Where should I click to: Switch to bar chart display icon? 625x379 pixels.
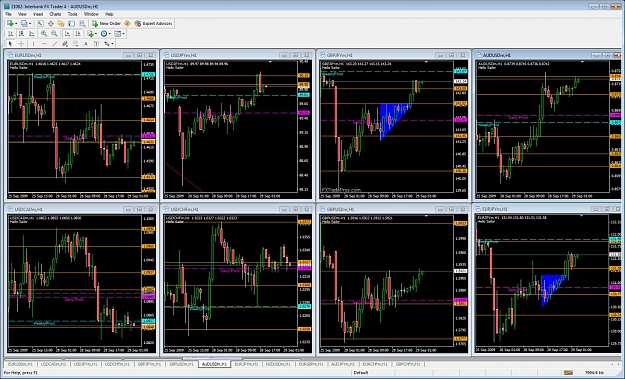[11, 34]
